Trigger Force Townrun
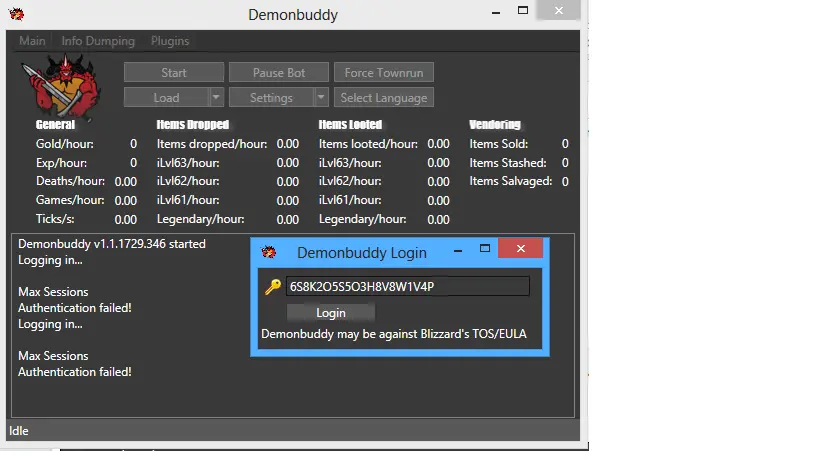Image resolution: width=816 pixels, height=460 pixels. (x=384, y=73)
